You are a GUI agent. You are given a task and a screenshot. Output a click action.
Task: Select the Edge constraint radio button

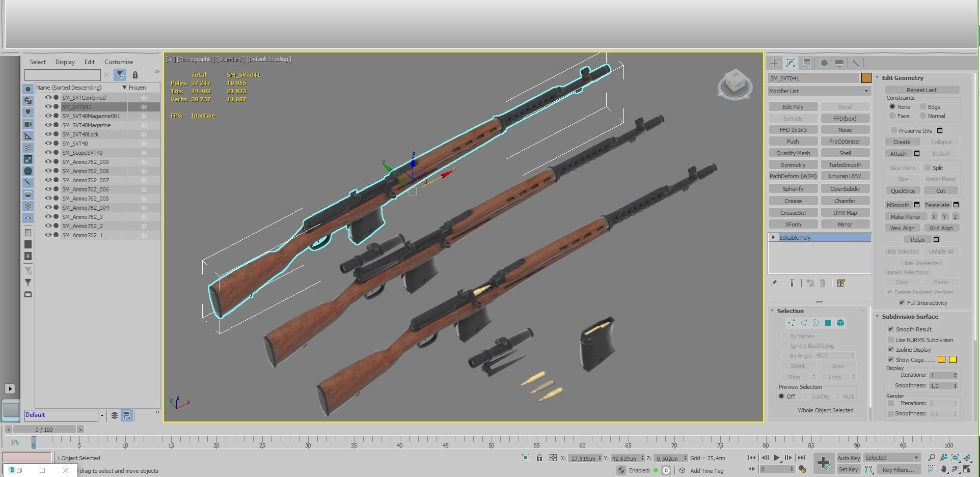(x=923, y=106)
